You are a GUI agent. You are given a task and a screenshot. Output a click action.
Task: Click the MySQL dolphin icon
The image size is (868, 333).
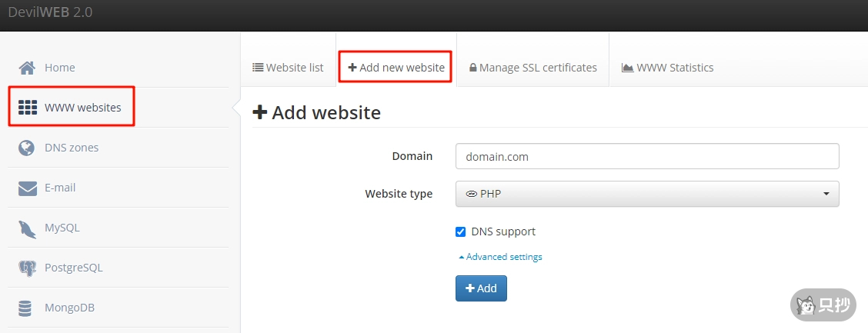(x=27, y=228)
